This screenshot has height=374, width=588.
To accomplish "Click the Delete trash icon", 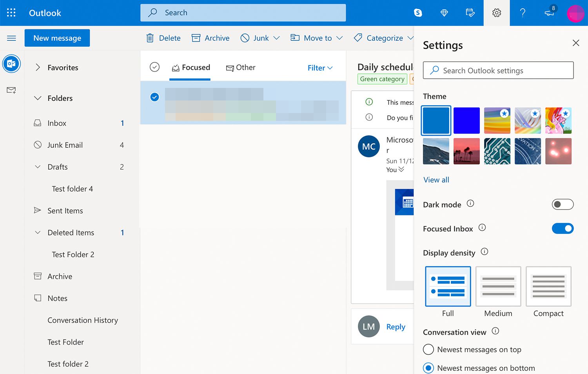I will point(150,38).
